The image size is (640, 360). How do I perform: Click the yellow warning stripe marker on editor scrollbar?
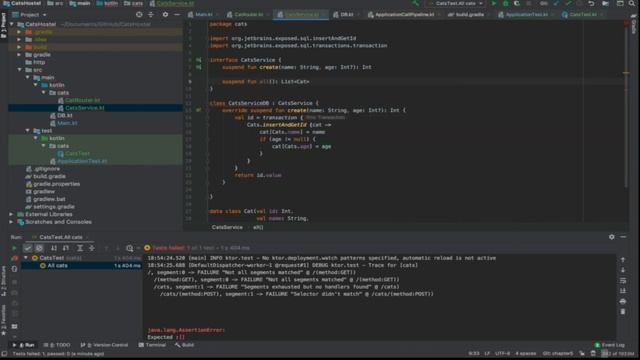point(626,73)
